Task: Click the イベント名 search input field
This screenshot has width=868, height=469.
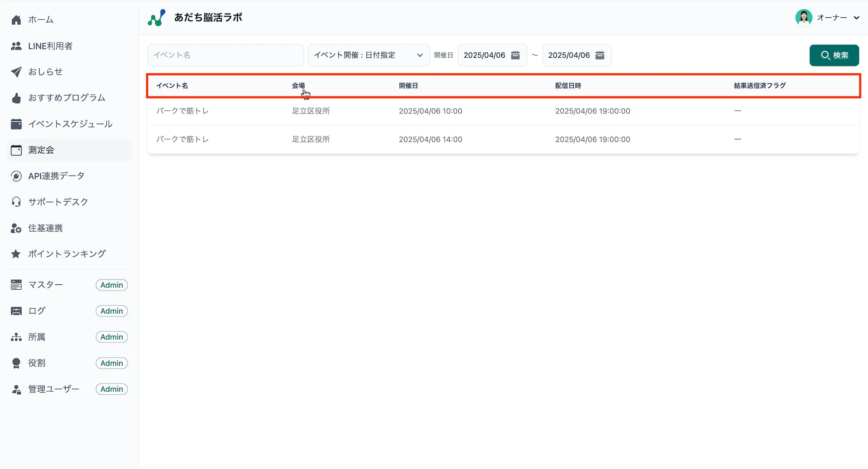Action: [225, 55]
